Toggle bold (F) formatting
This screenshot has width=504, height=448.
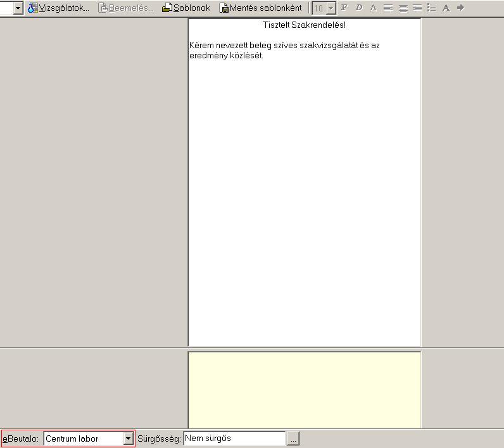[344, 8]
